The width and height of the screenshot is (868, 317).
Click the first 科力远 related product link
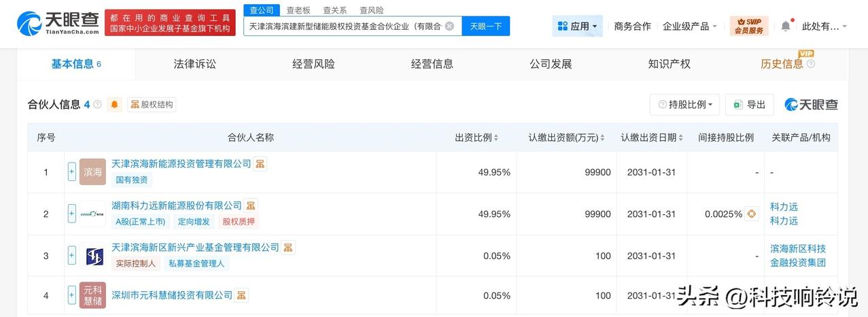coord(784,207)
